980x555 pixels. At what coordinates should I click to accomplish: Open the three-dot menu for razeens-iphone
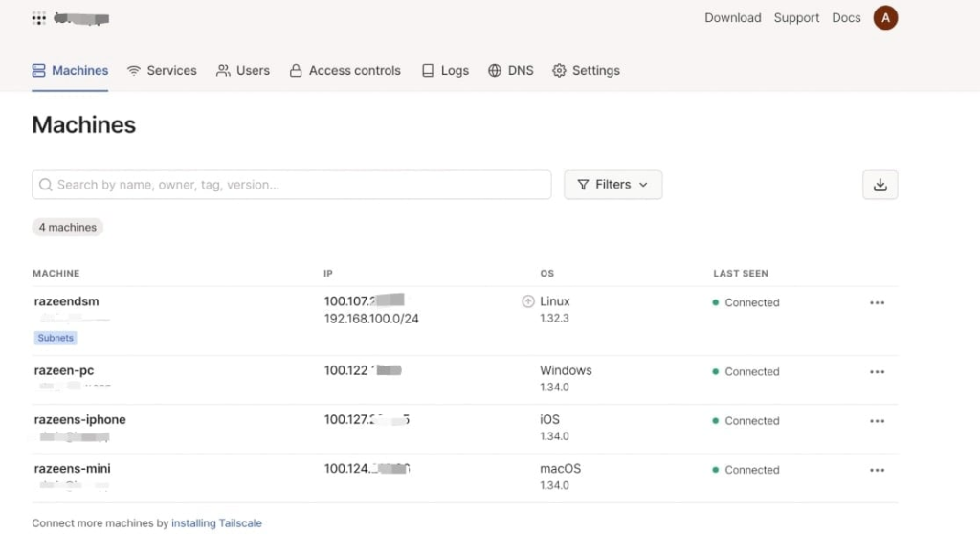pos(877,421)
